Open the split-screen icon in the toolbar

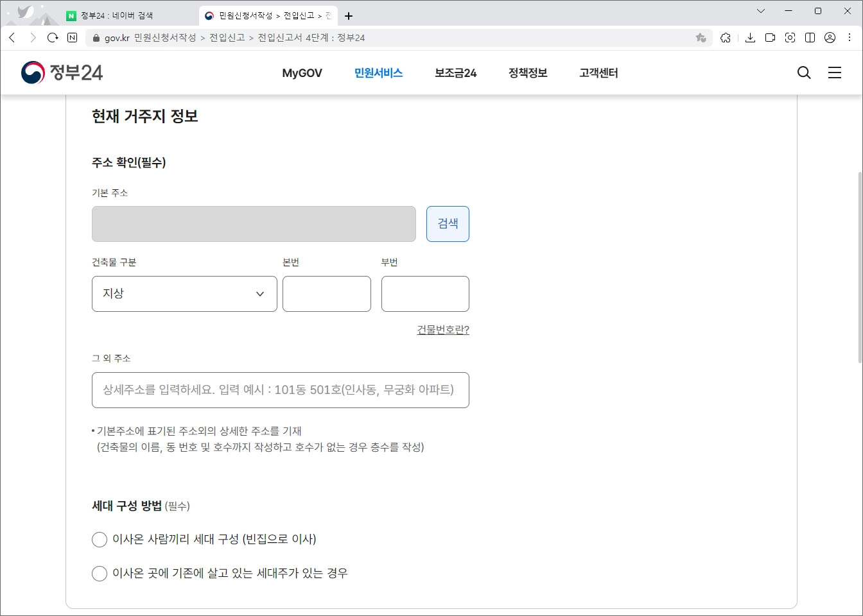tap(809, 38)
